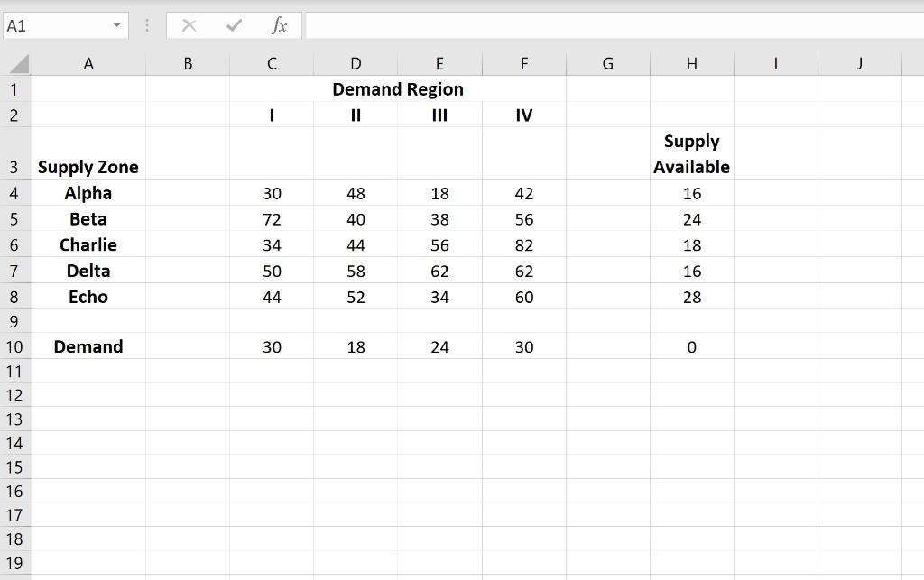Image resolution: width=924 pixels, height=580 pixels.
Task: Click the Insert Function fx icon
Action: coord(280,25)
